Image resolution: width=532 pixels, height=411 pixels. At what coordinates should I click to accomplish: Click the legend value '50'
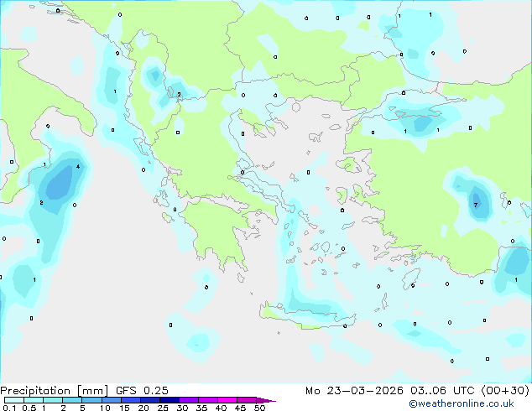(x=260, y=408)
